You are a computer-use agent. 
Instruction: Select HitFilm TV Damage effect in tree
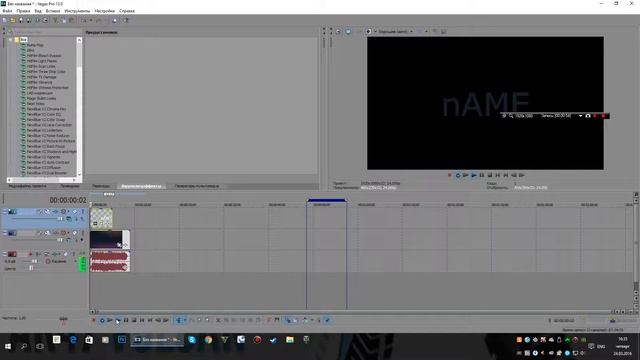(x=41, y=77)
